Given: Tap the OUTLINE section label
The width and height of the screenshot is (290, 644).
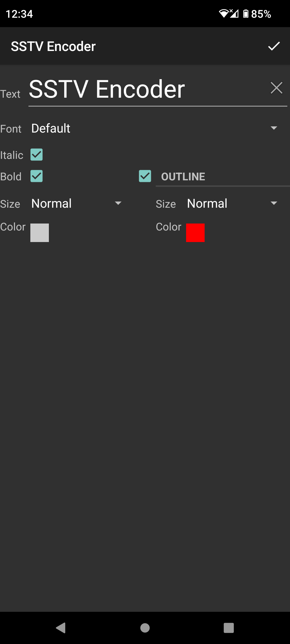Looking at the screenshot, I should point(183,177).
